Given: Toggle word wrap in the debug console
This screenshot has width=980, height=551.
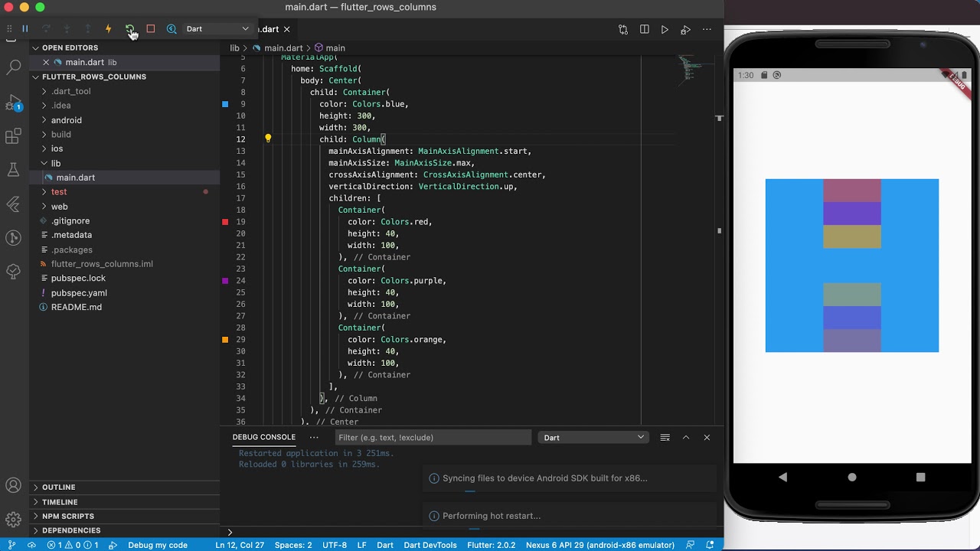Looking at the screenshot, I should coord(665,438).
